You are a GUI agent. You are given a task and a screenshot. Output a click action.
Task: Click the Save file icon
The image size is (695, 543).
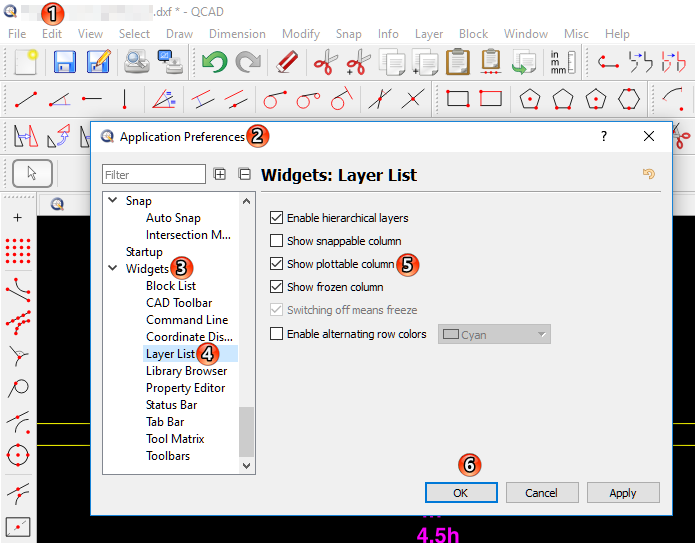coord(65,63)
